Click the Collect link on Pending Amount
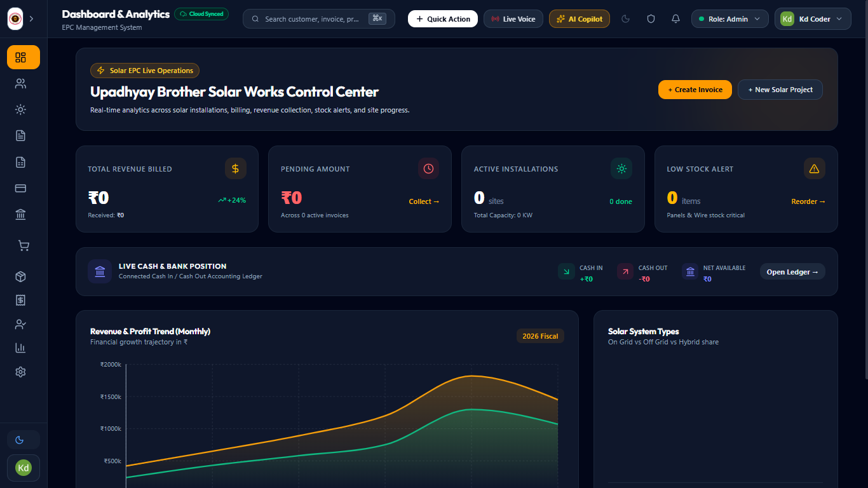This screenshot has width=868, height=488. pos(424,201)
